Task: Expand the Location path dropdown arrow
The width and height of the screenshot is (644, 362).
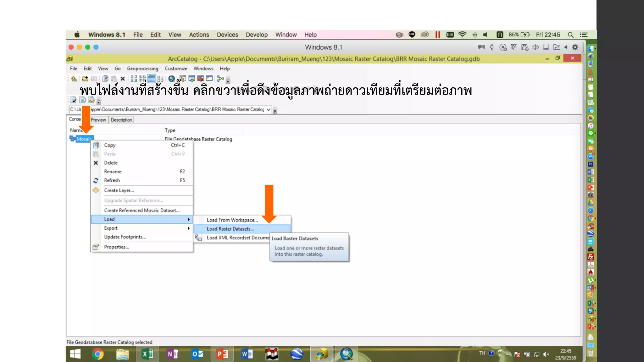Action: coord(268,110)
